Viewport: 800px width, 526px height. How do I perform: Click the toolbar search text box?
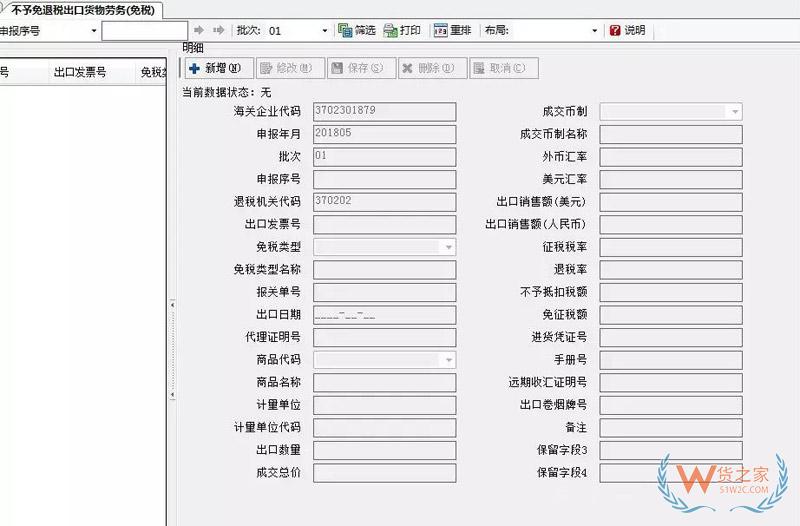tap(145, 31)
